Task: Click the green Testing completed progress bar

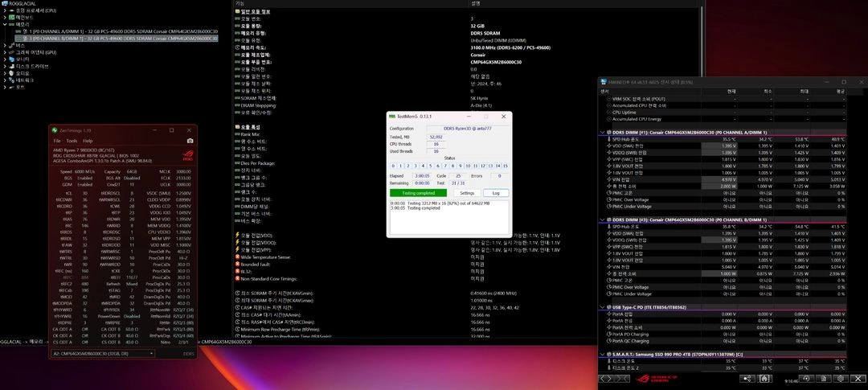Action: pyautogui.click(x=418, y=193)
